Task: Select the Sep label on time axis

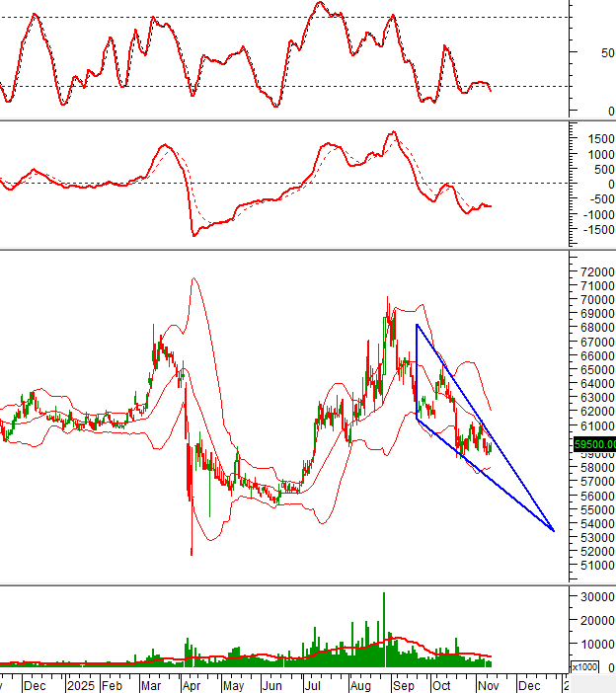Action: (x=403, y=684)
